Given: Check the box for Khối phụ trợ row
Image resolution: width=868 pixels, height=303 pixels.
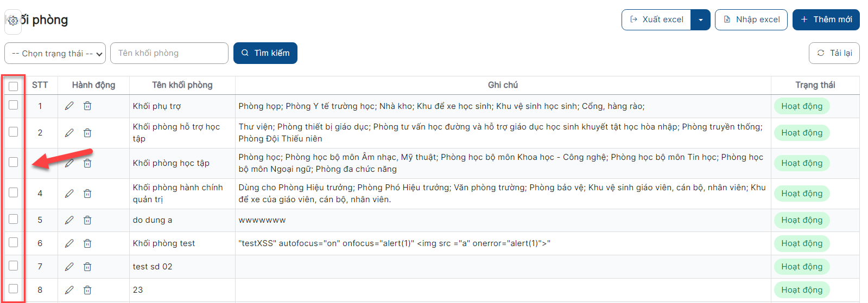Looking at the screenshot, I should click(x=14, y=105).
